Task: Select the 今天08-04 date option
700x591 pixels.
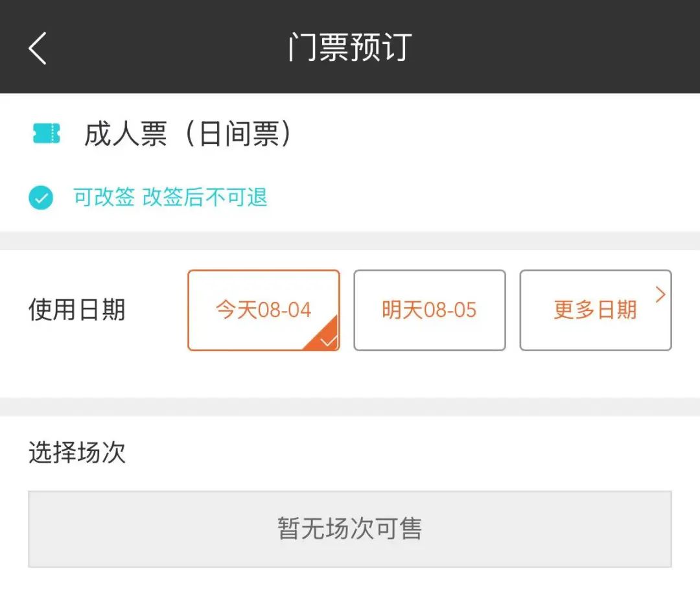Action: (x=263, y=310)
